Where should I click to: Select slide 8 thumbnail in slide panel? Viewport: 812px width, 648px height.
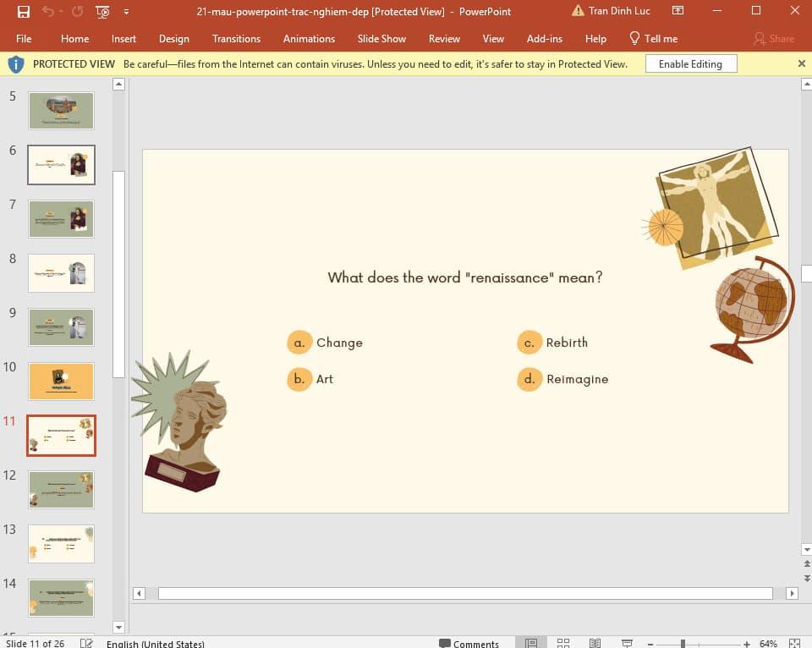point(60,272)
